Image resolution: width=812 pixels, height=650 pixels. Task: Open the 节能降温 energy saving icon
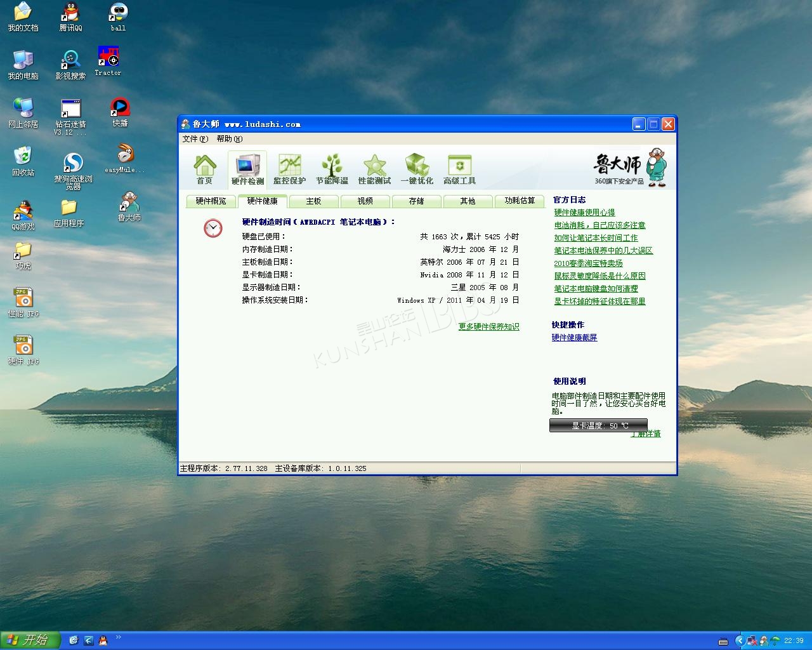point(332,169)
